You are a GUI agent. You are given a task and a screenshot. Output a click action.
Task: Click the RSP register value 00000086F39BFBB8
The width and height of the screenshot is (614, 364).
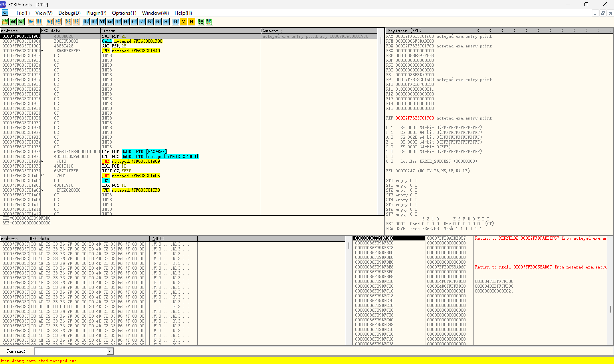(x=415, y=55)
